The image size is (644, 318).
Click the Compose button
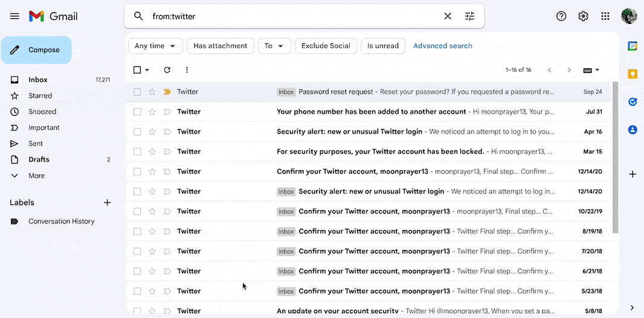point(36,50)
